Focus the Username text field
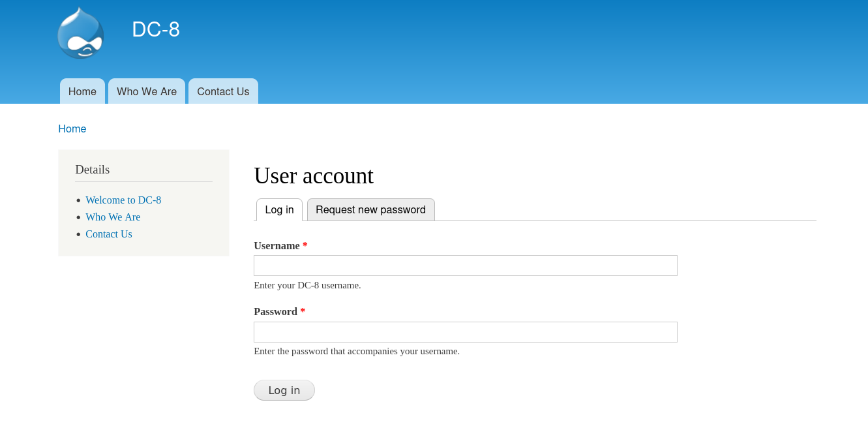 coord(465,266)
